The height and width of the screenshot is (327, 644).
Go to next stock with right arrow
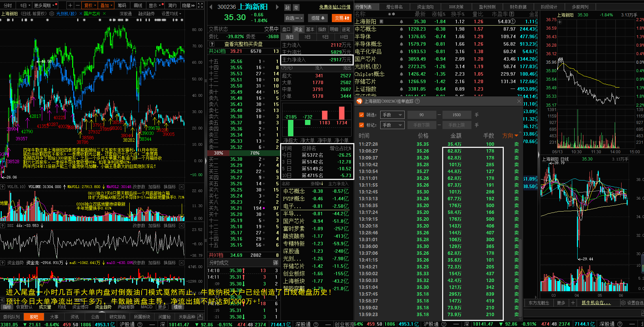[x=277, y=7]
